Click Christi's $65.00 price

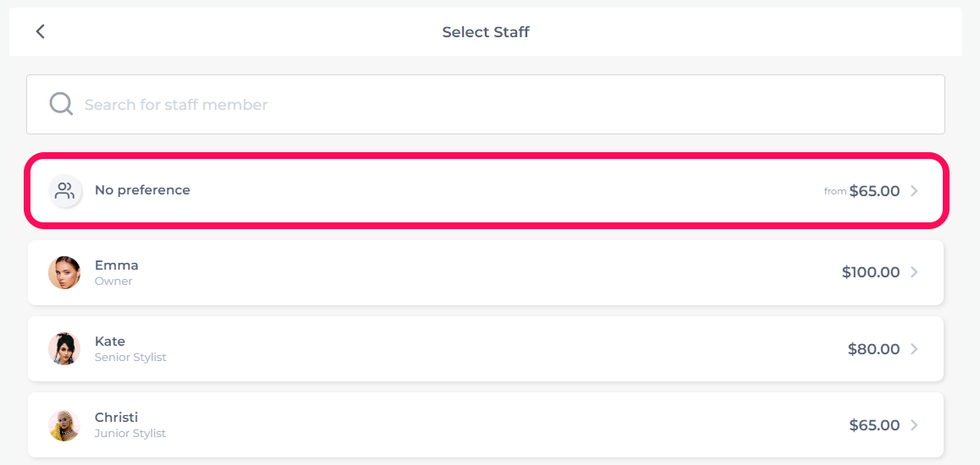tap(874, 425)
